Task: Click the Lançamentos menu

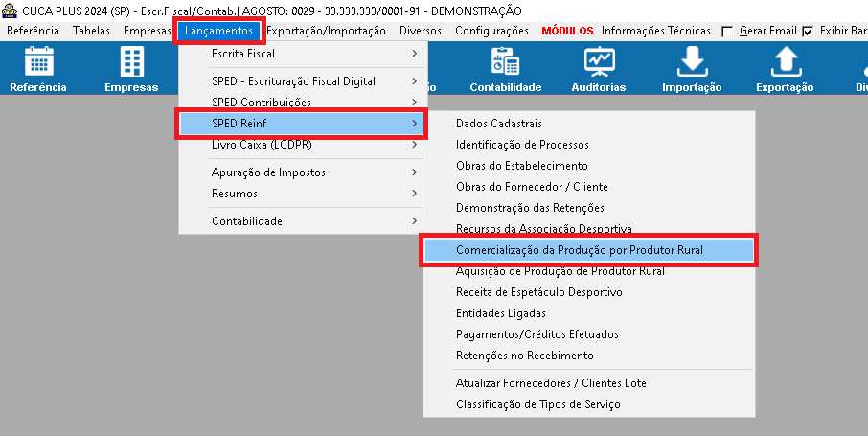Action: pos(218,31)
